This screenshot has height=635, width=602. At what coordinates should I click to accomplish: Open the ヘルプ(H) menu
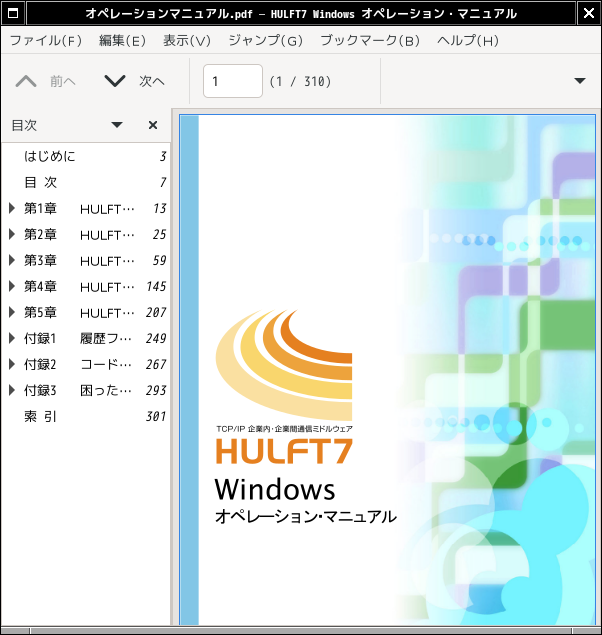point(468,40)
